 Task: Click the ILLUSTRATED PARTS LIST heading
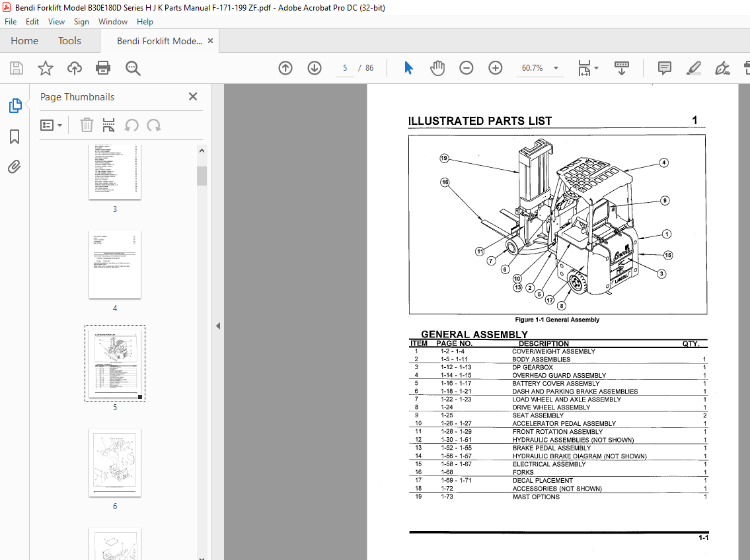480,121
